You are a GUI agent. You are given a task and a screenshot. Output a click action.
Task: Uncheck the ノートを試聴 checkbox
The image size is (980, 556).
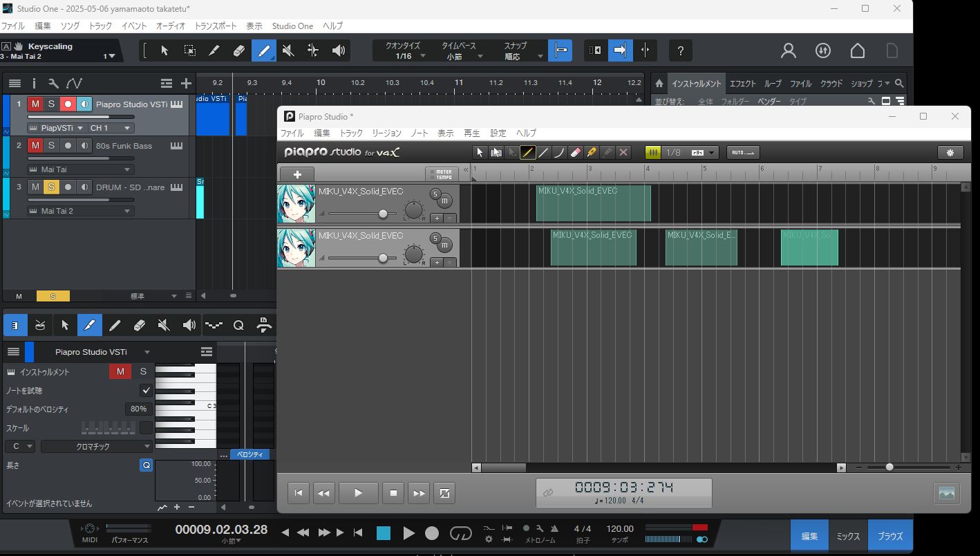click(x=146, y=391)
